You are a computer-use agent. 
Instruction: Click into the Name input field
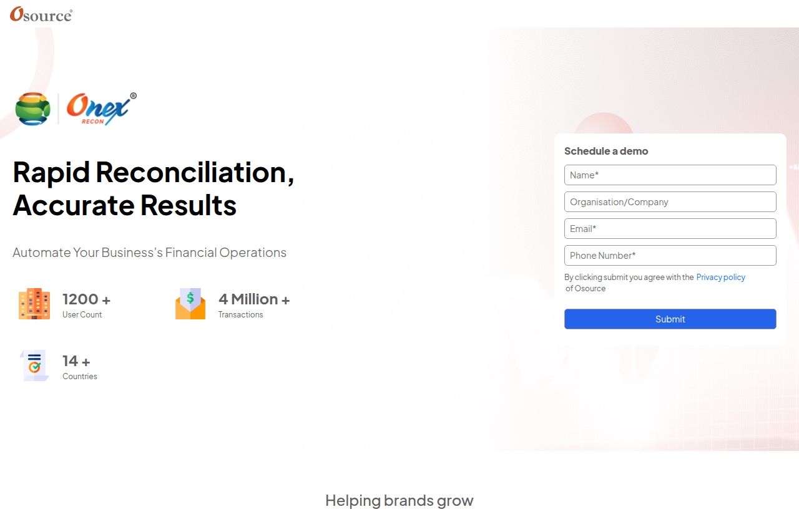pos(670,175)
